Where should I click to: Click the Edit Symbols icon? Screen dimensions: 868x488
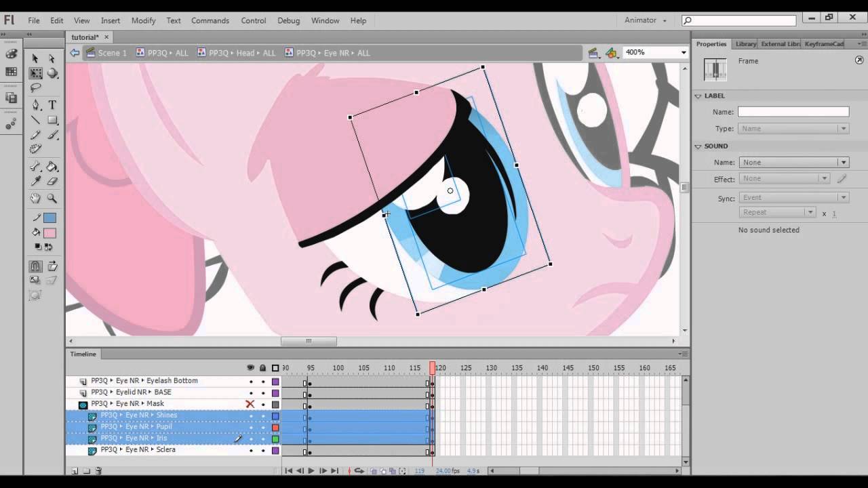tap(612, 53)
